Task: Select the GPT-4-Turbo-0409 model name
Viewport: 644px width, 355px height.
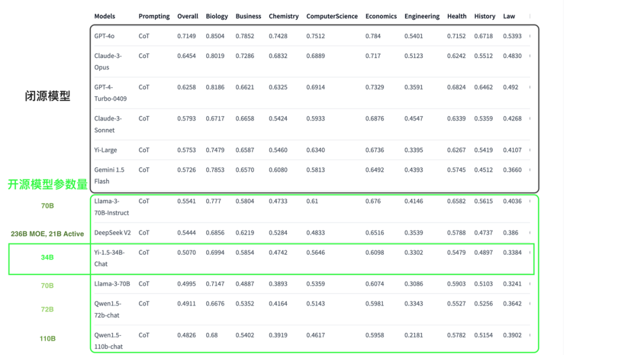Action: (110, 93)
